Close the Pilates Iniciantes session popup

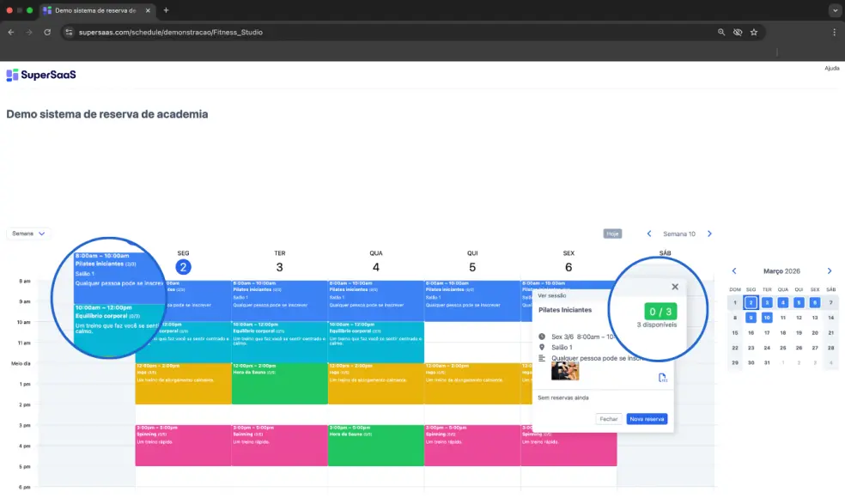click(x=675, y=287)
